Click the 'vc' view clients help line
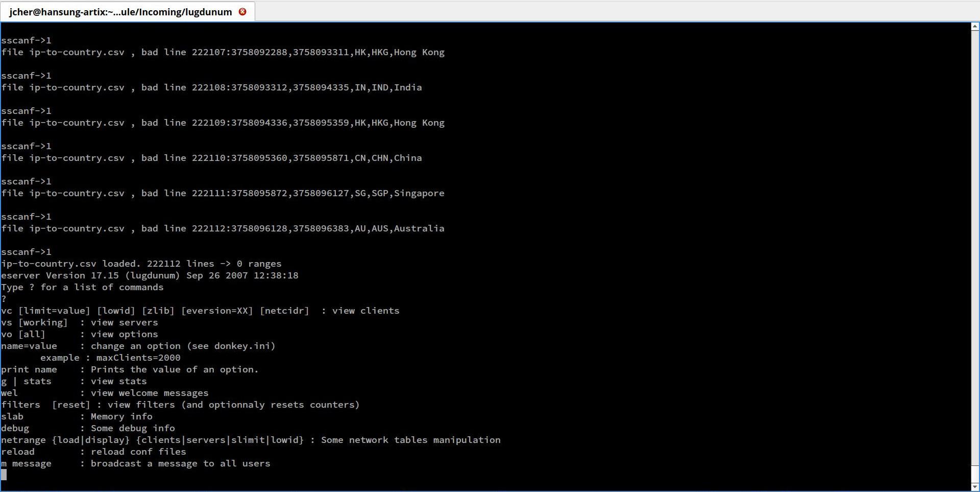Viewport: 980px width, 492px height. click(200, 311)
